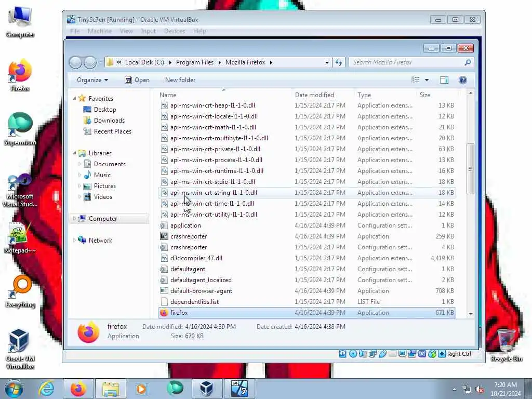Screen dimensions: 532x399
Task: Expand the Computer tree node
Action: click(x=74, y=219)
